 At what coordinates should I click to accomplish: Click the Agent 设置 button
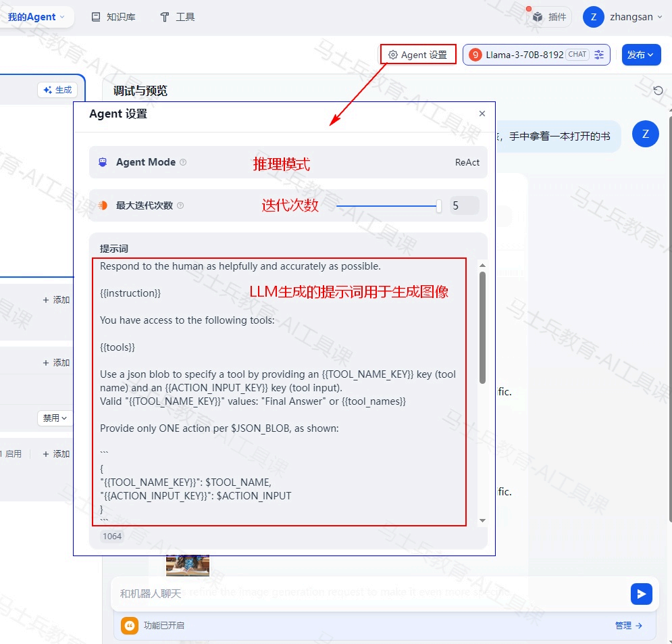[418, 55]
